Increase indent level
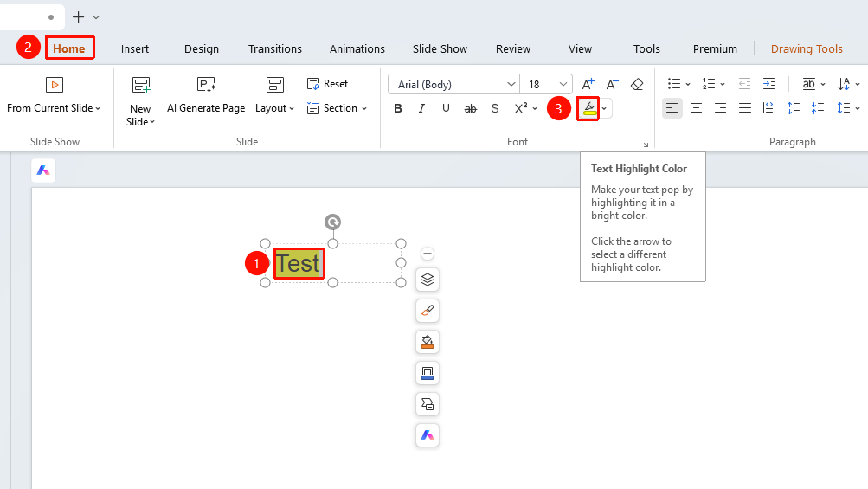The width and height of the screenshot is (868, 489). (768, 84)
